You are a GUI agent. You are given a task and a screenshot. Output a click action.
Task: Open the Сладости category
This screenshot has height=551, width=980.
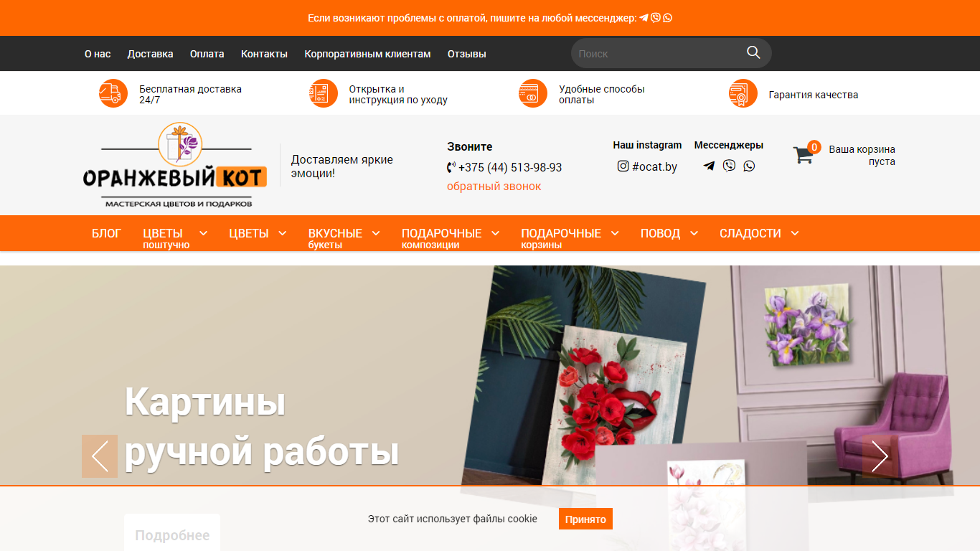pos(750,233)
